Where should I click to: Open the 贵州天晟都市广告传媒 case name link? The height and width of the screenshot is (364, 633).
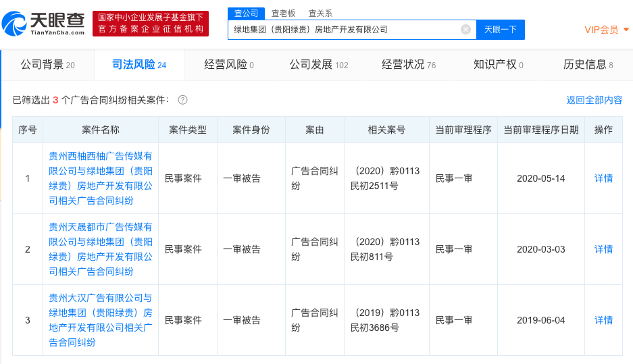pyautogui.click(x=101, y=249)
